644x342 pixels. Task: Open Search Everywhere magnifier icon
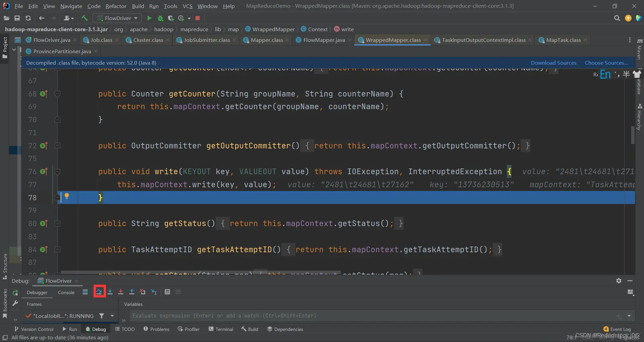coord(617,18)
